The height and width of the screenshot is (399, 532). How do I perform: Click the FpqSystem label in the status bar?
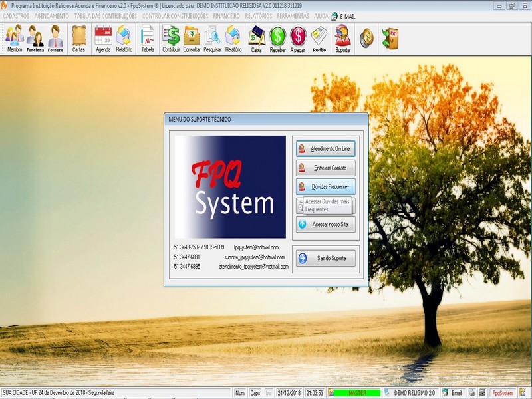[503, 393]
